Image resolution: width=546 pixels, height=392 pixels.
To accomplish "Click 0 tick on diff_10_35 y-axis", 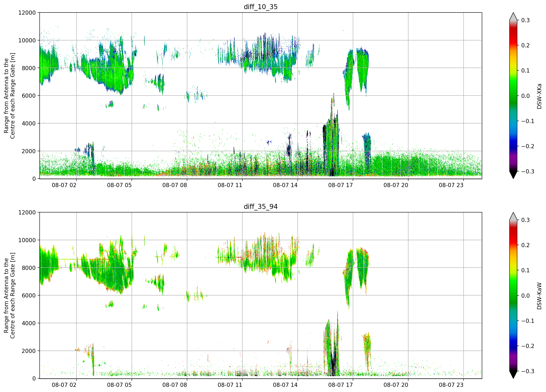I will pos(34,179).
